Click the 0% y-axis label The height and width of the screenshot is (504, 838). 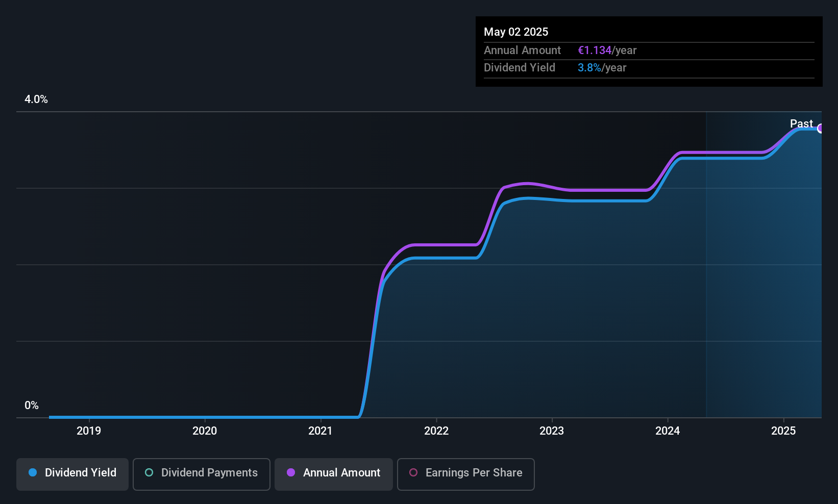click(32, 406)
